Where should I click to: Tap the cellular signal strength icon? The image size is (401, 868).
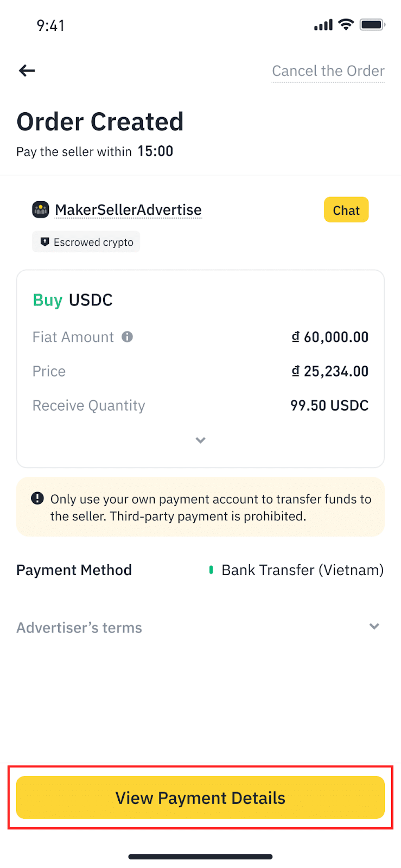[x=323, y=25]
